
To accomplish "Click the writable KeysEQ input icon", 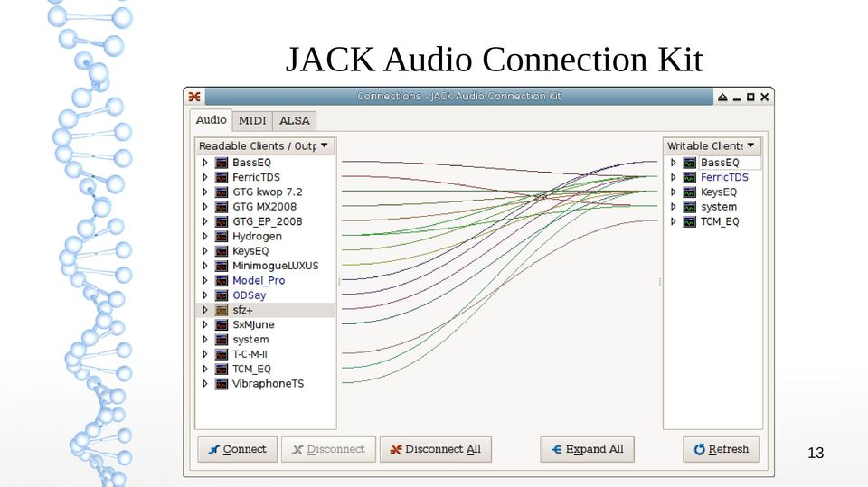I will pos(690,192).
